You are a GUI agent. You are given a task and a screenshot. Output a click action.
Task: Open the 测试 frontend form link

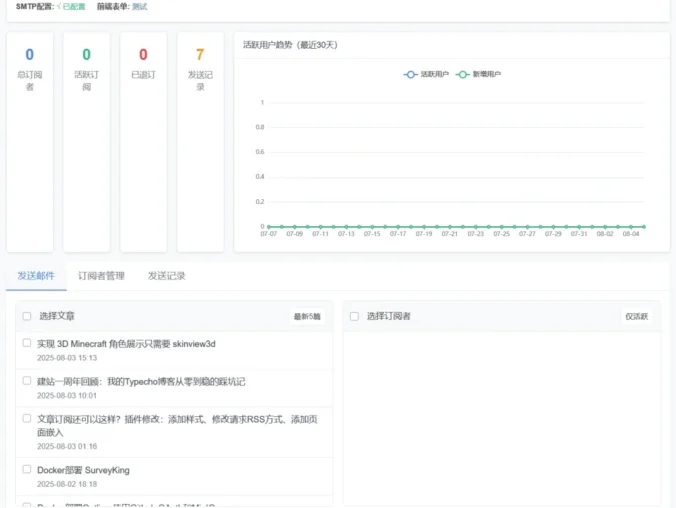click(139, 6)
